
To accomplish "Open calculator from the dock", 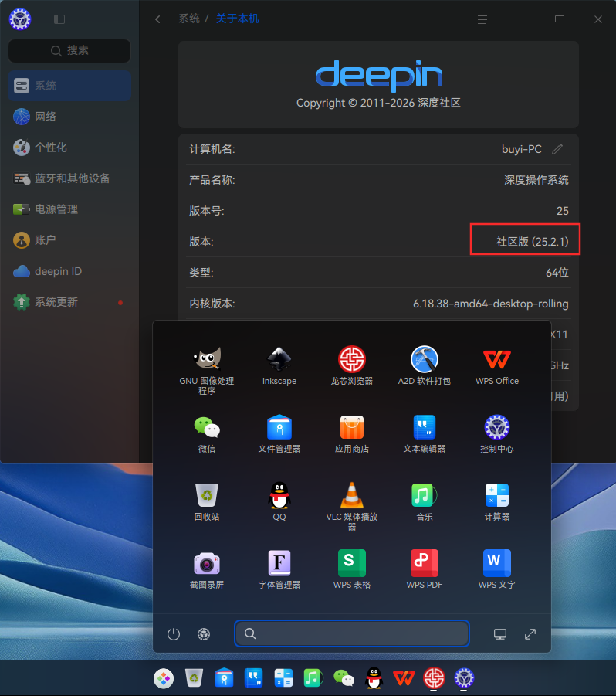I will 284,678.
